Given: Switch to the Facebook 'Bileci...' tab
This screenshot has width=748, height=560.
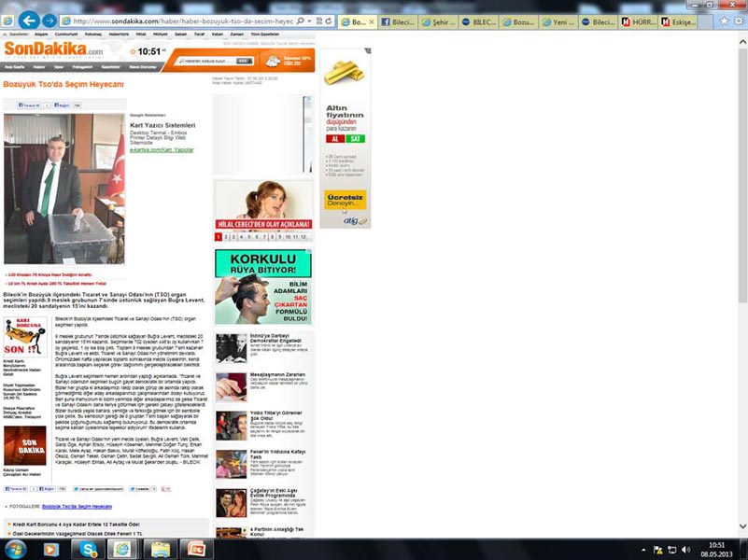Looking at the screenshot, I should coord(398,21).
